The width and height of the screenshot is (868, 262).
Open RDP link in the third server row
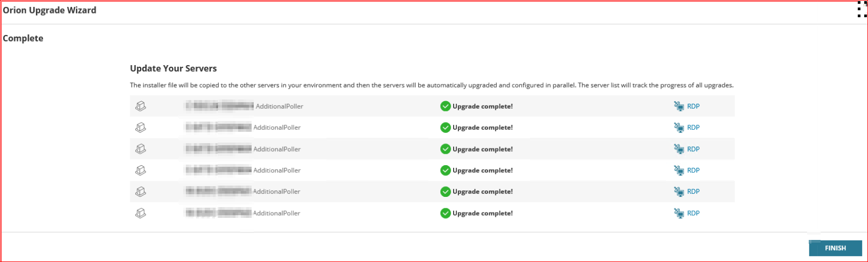[693, 149]
